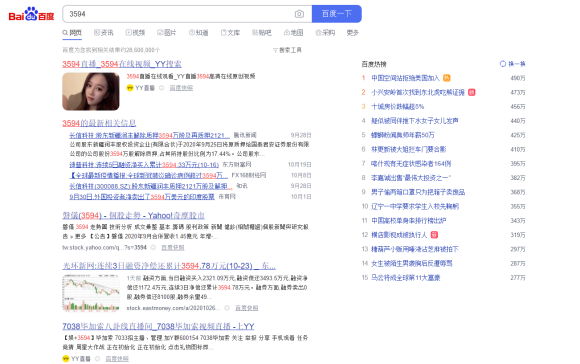Open hot search 13 with 297万

point(415,249)
